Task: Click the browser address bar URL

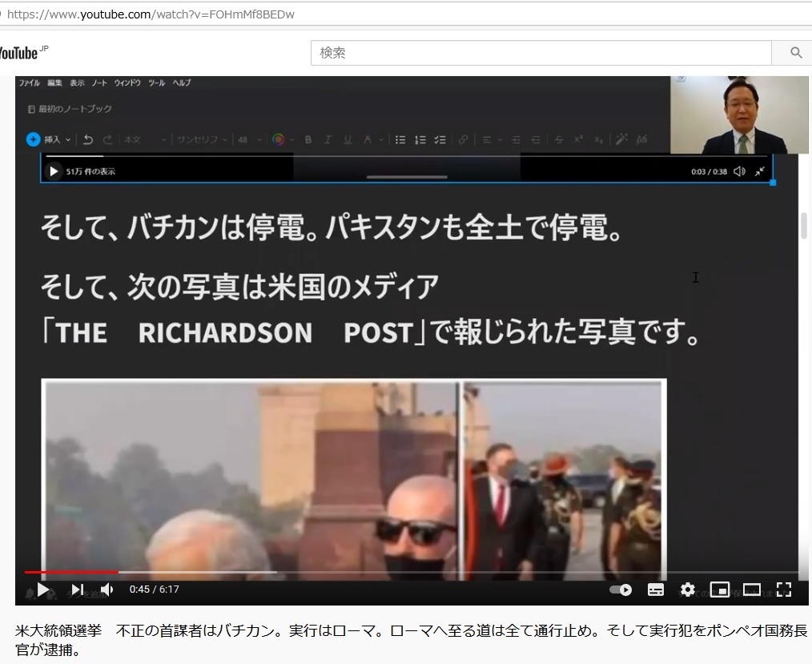Action: (x=151, y=14)
